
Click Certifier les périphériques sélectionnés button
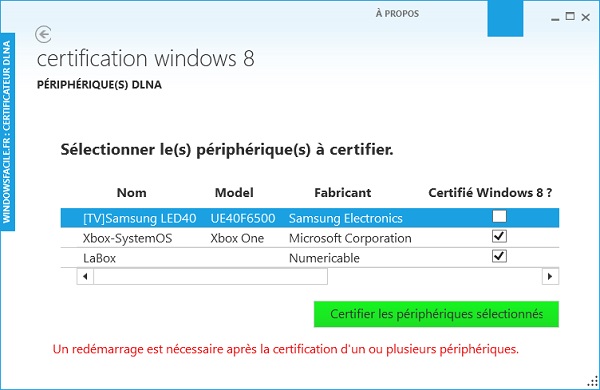point(436,314)
